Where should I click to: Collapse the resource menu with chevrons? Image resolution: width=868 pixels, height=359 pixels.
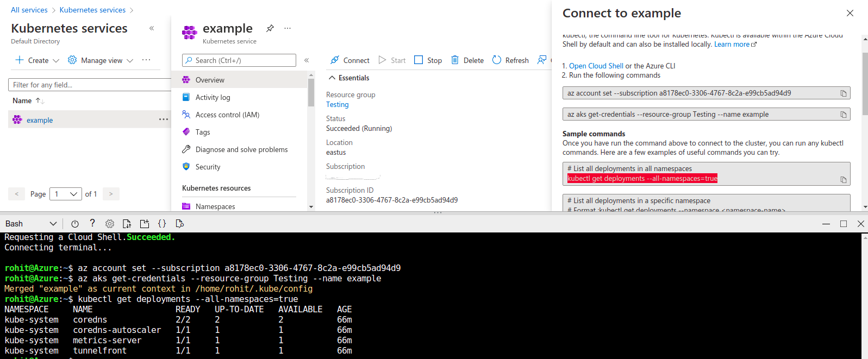coord(307,60)
